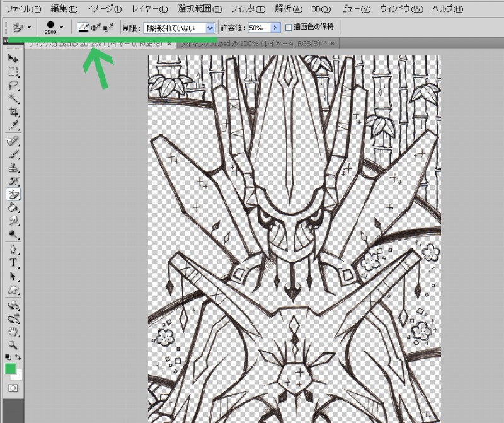Select the Spot Healing Brush tool
This screenshot has height=423, width=504.
(x=13, y=141)
